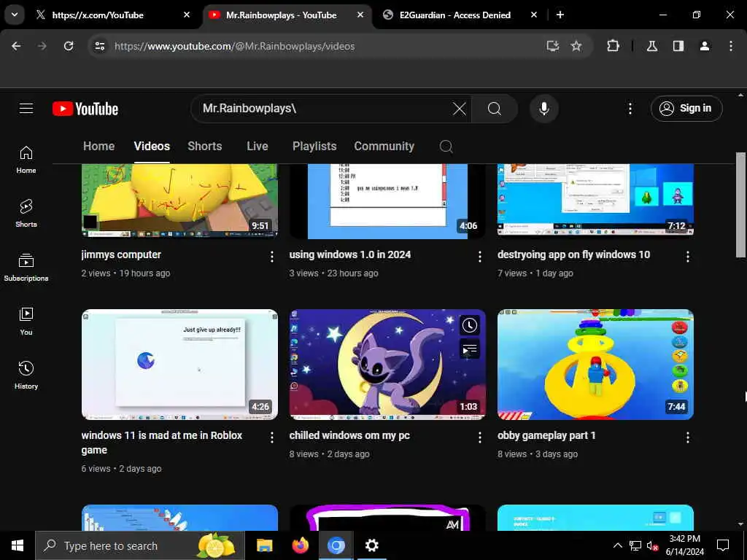Image resolution: width=747 pixels, height=560 pixels.
Task: Add chilled windows video to queue
Action: [x=469, y=350]
